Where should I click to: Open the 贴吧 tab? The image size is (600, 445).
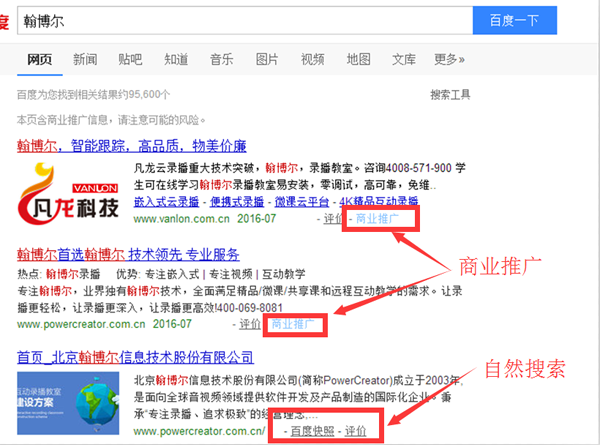pyautogui.click(x=130, y=59)
